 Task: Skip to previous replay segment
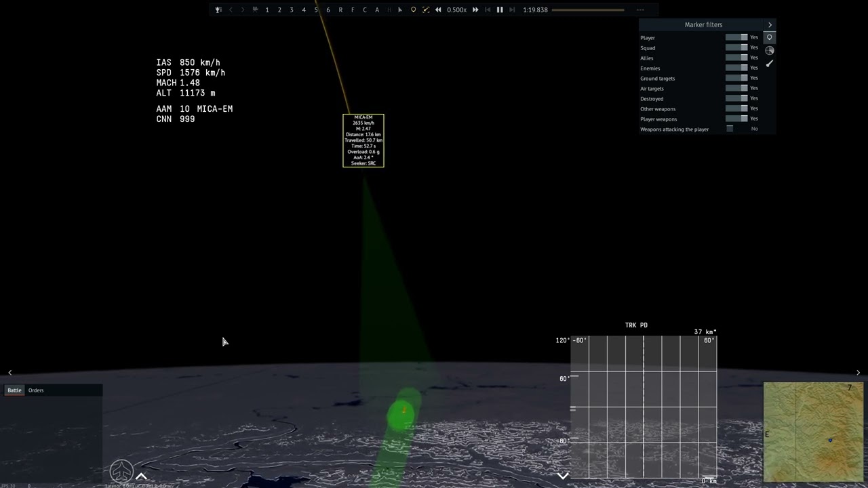tap(488, 9)
